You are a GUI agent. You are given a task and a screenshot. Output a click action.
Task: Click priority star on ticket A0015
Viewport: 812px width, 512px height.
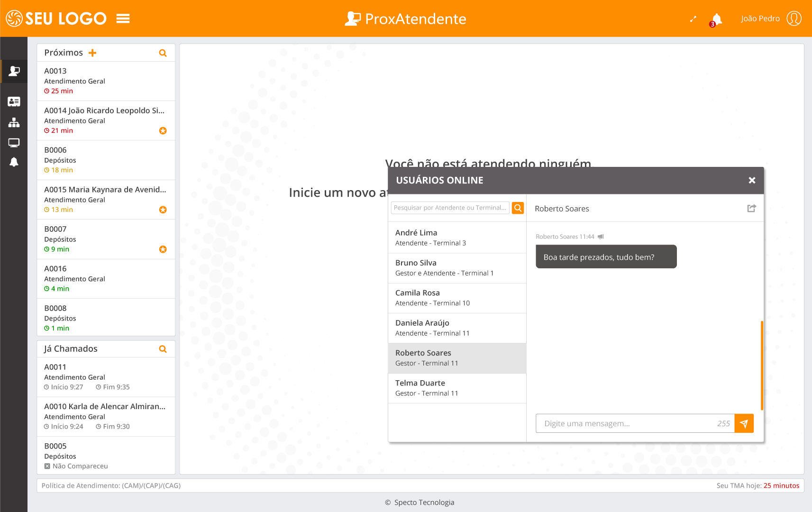pyautogui.click(x=163, y=210)
